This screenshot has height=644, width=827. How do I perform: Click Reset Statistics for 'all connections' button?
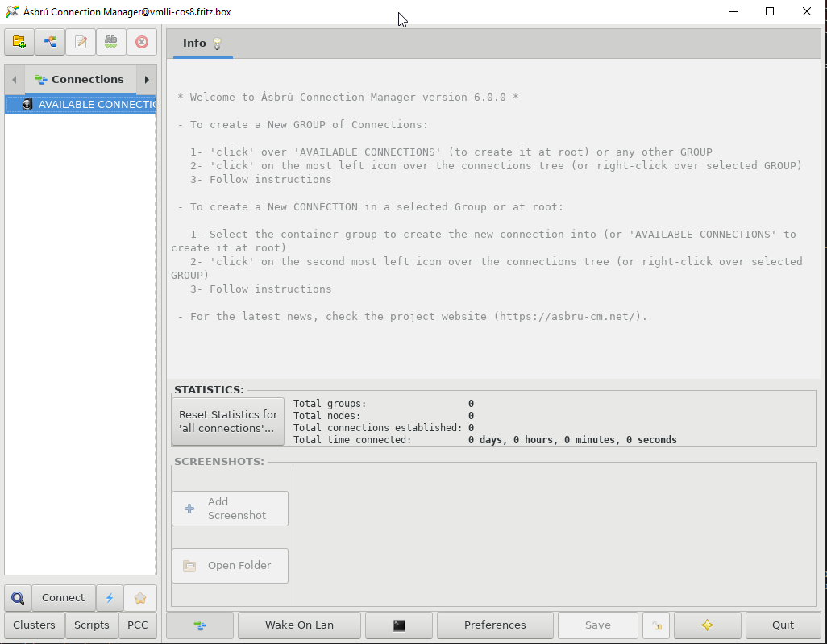tap(228, 422)
